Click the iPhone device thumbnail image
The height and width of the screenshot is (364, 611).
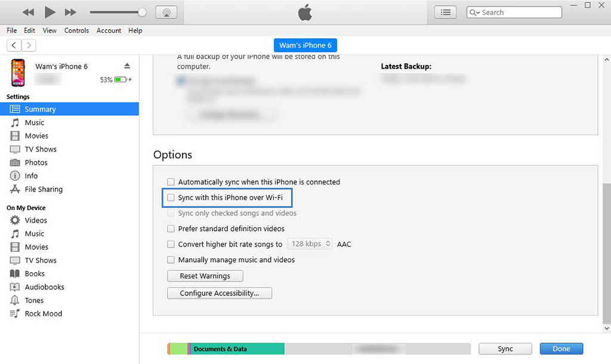point(18,72)
